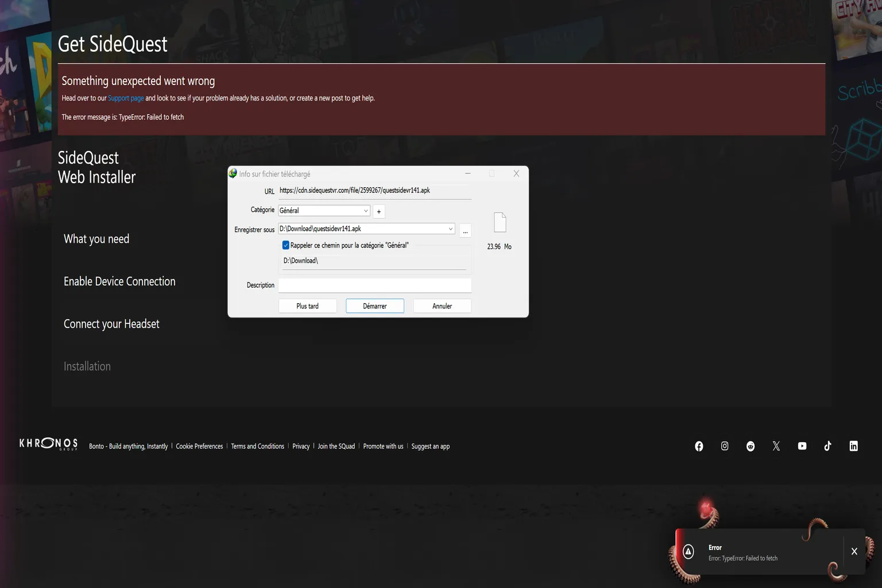Open SideQuest Instagram icon in footer
Screen dimensions: 882x588
(725, 446)
